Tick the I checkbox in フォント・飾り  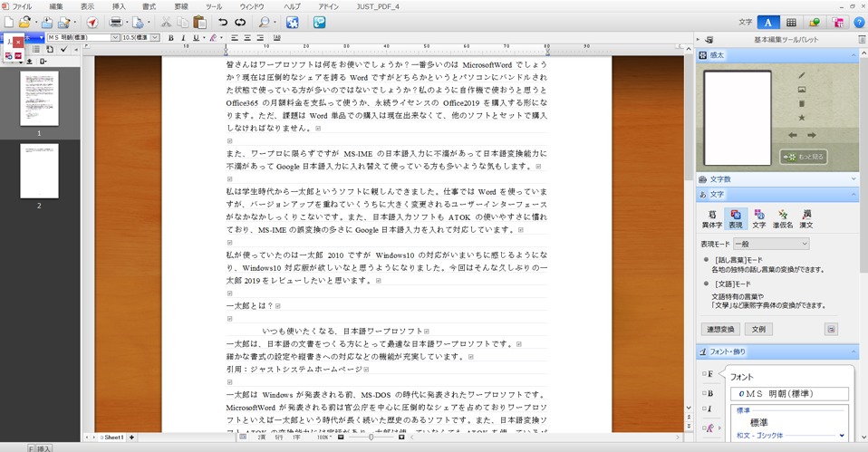click(705, 409)
